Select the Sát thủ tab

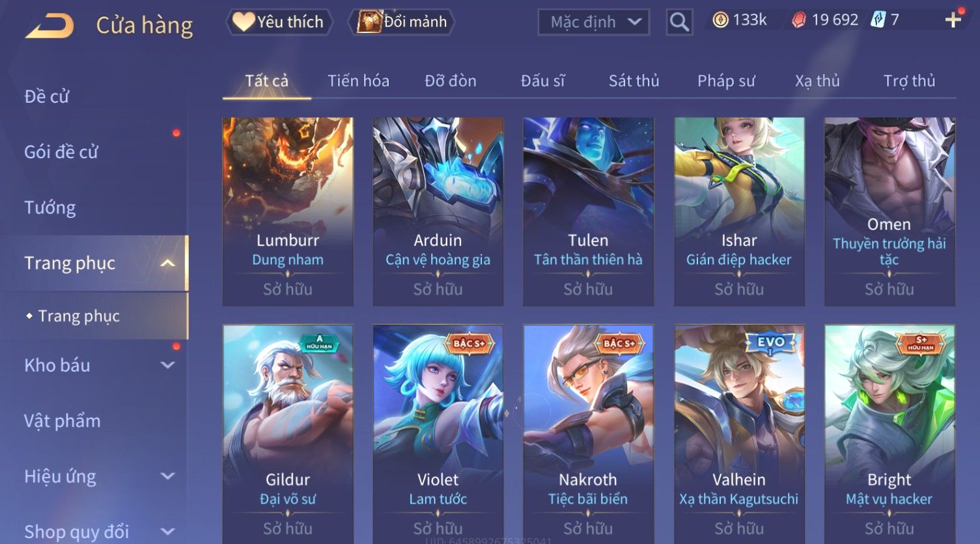634,81
